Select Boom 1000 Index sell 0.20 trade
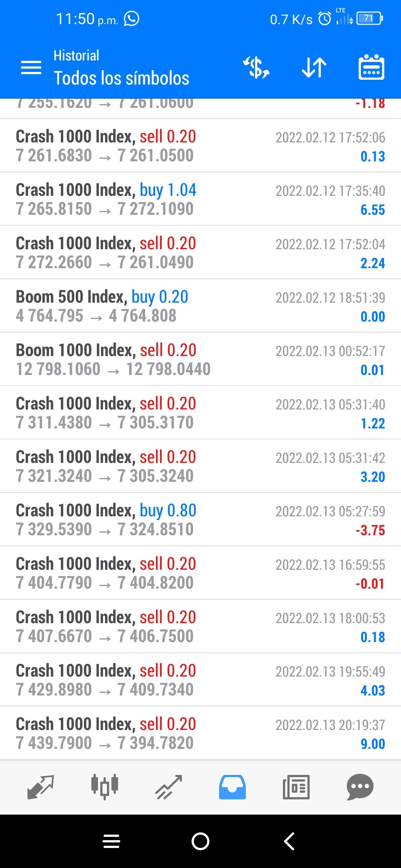The height and width of the screenshot is (868, 401). [x=200, y=359]
